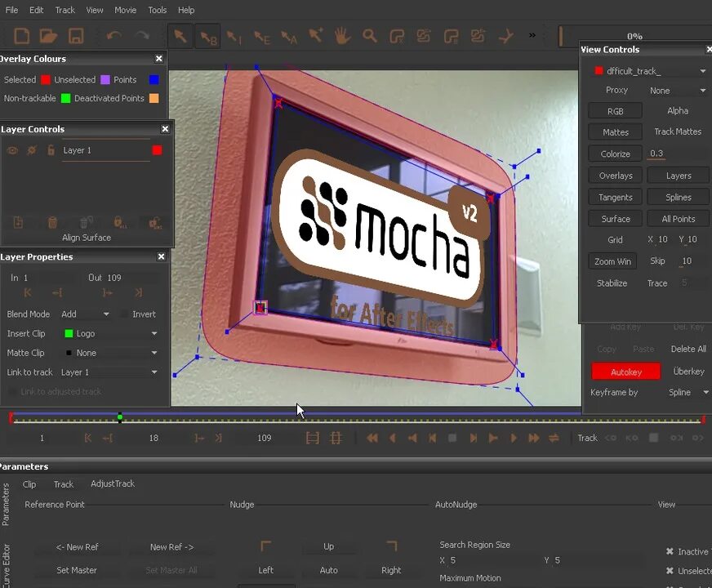Open the Track menu
The width and height of the screenshot is (712, 588).
[65, 10]
